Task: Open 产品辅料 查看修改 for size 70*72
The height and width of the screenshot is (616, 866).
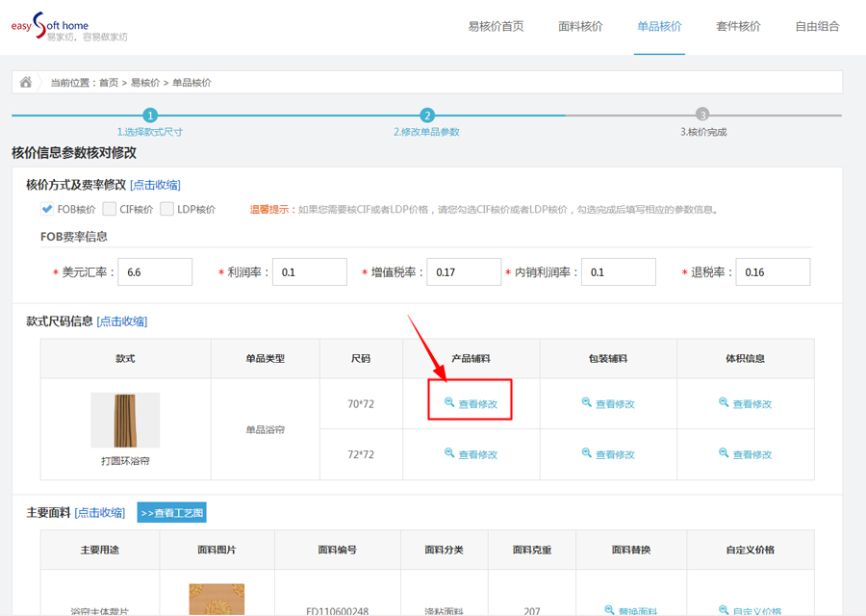Action: click(471, 403)
